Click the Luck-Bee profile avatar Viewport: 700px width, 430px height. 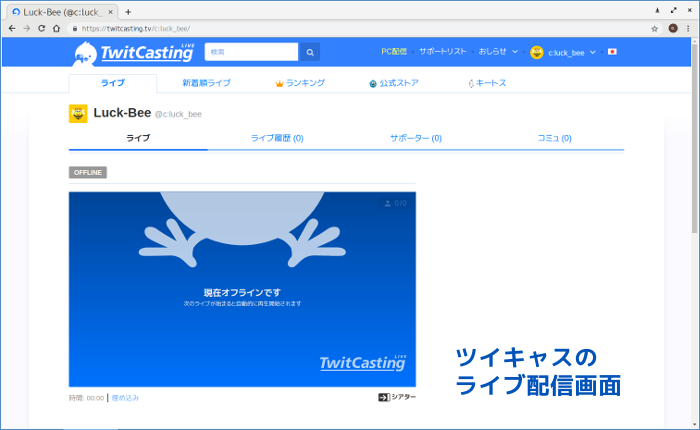tap(78, 113)
